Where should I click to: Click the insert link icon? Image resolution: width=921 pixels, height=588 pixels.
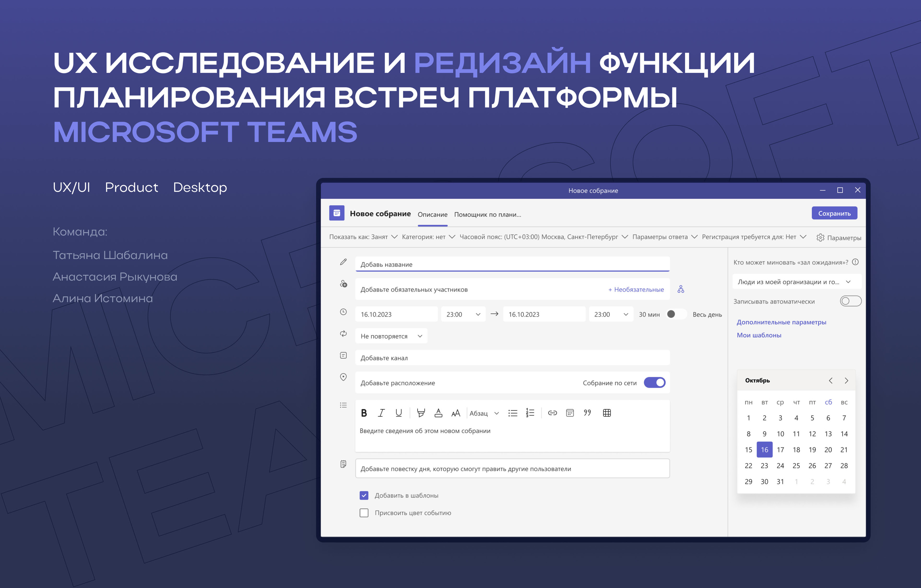pyautogui.click(x=552, y=413)
